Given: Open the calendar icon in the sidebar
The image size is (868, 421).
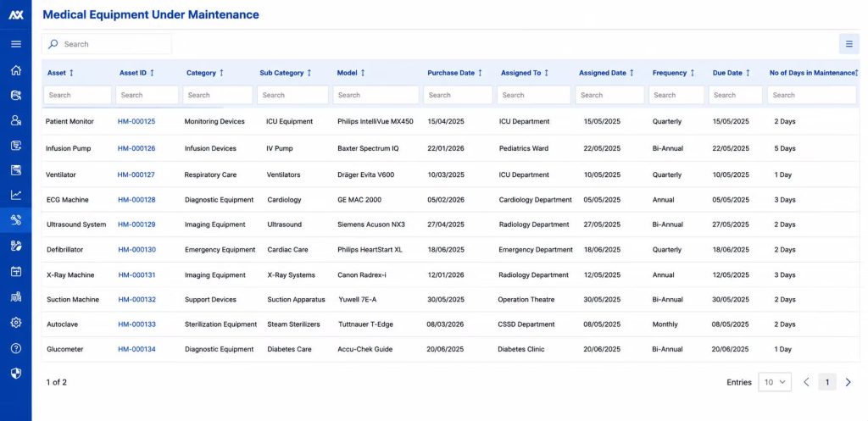Looking at the screenshot, I should click(x=16, y=271).
